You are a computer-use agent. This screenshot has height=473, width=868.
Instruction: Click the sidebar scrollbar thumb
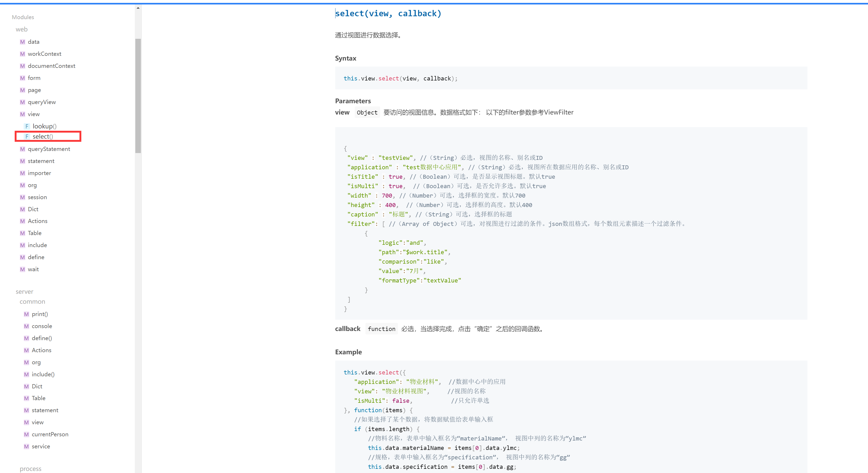click(x=138, y=96)
